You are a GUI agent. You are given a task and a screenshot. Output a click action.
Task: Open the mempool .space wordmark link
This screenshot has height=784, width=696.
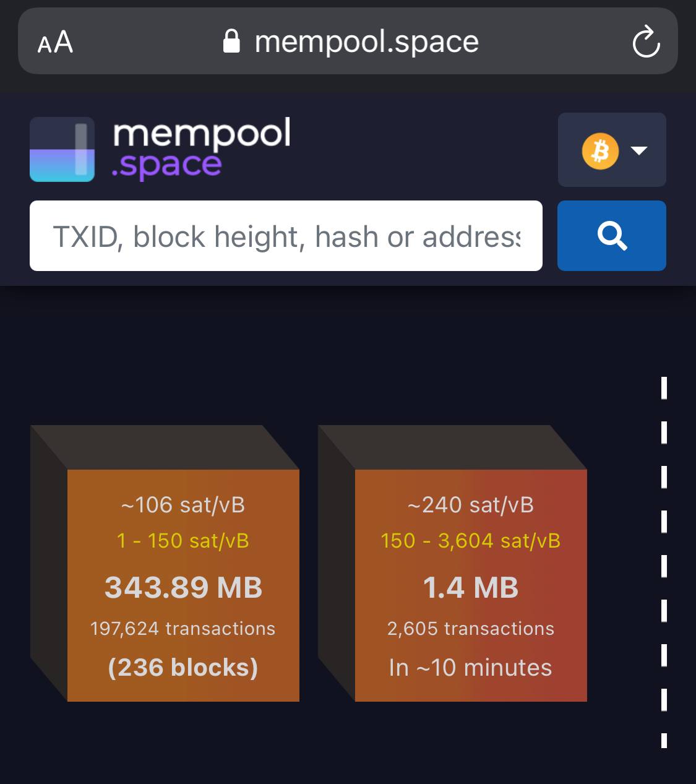[x=202, y=149]
